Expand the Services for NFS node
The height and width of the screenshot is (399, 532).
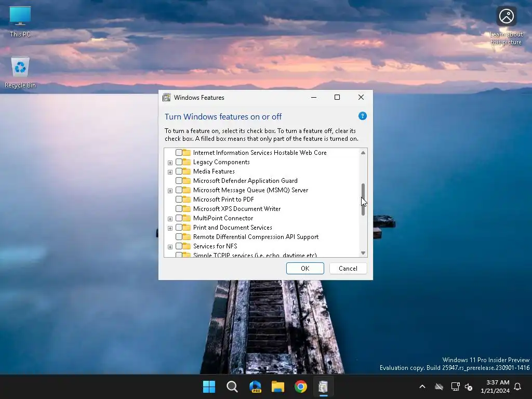170,247
